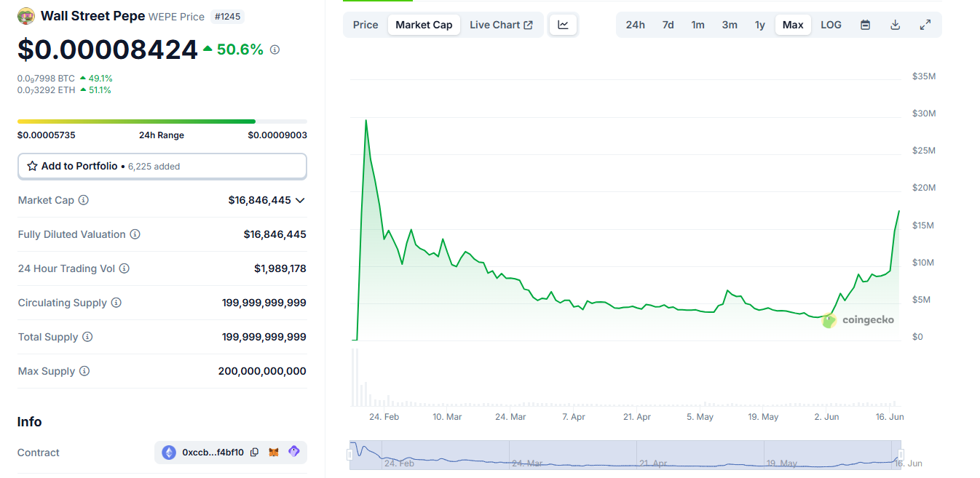This screenshot has width=980, height=478.
Task: Copy the contract address icon
Action: pyautogui.click(x=254, y=452)
